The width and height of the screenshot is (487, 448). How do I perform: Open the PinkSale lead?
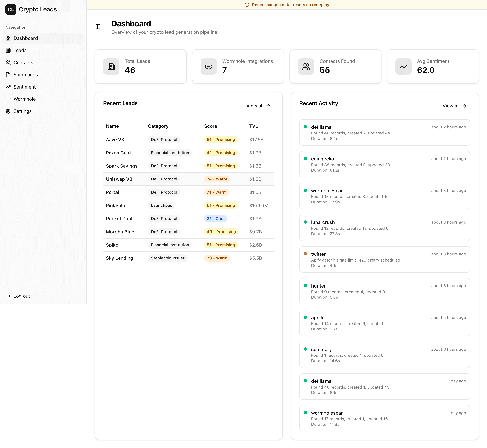click(115, 205)
